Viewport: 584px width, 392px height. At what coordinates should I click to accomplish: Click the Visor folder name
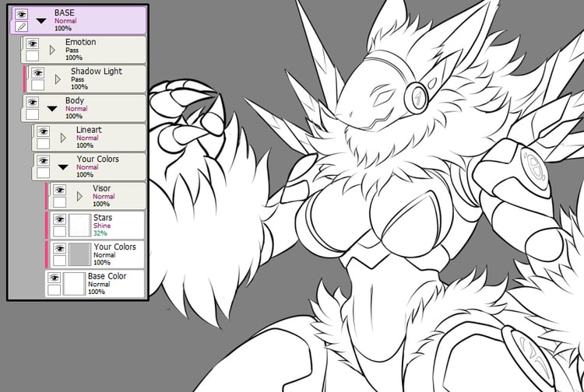coord(102,188)
